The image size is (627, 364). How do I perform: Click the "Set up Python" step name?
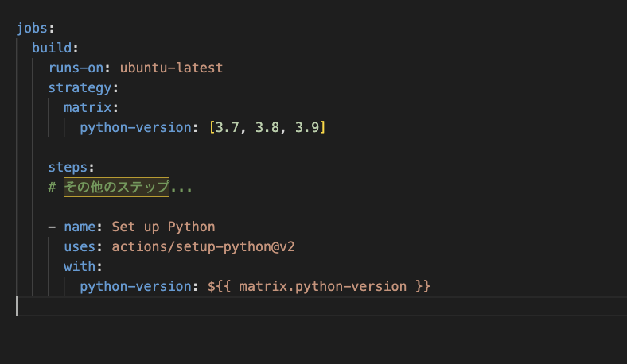pos(163,227)
